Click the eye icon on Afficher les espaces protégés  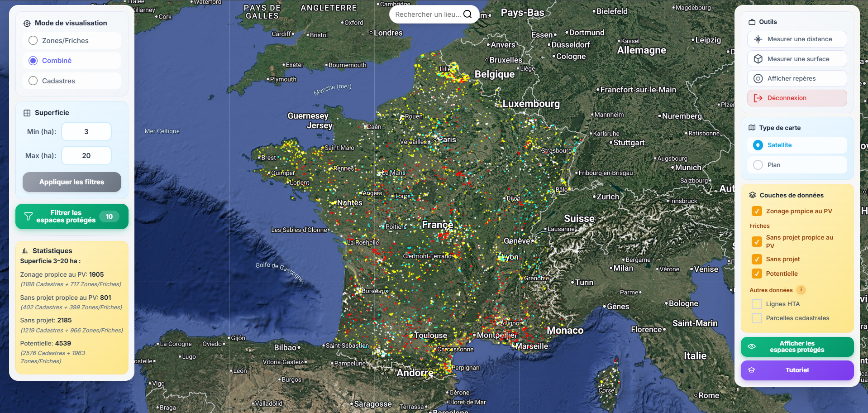[753, 346]
